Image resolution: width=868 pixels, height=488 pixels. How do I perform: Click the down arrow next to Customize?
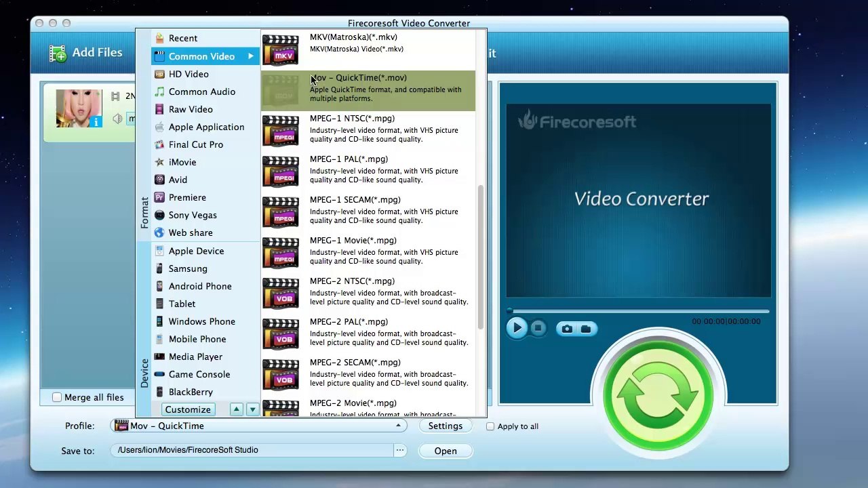[x=252, y=409]
